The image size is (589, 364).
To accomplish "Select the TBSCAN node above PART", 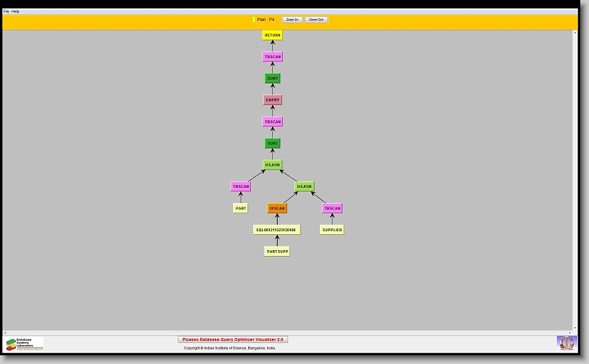I will click(241, 186).
